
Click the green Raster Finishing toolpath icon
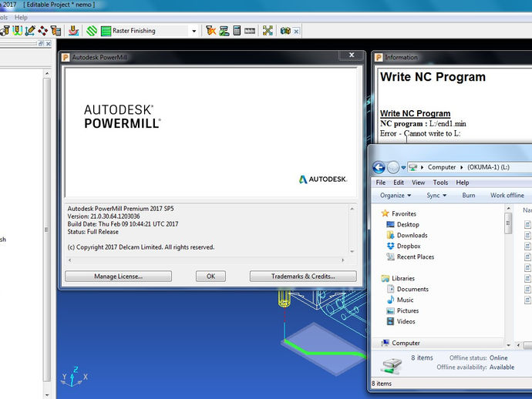(106, 31)
